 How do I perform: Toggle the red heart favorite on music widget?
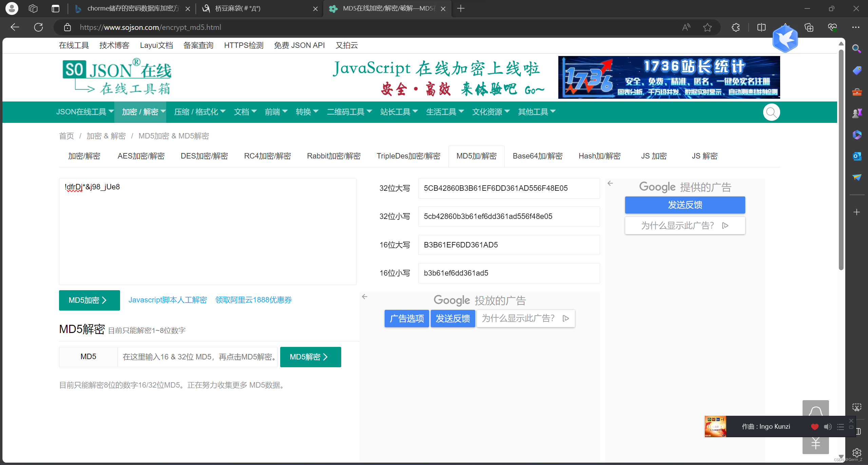(814, 427)
